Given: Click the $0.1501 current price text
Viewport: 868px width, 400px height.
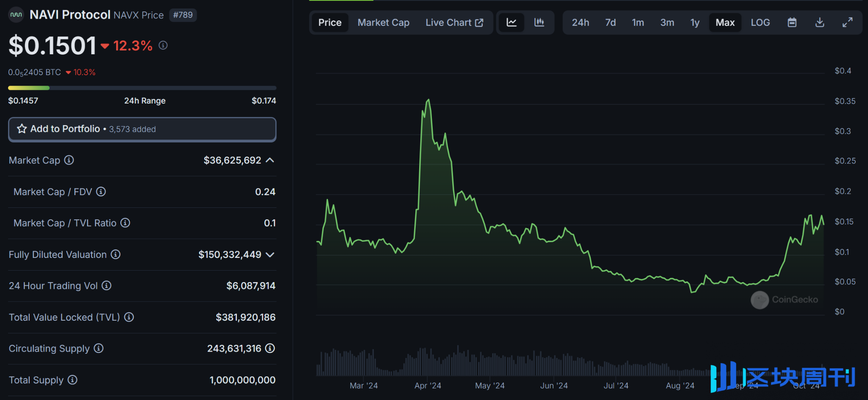Looking at the screenshot, I should [52, 45].
